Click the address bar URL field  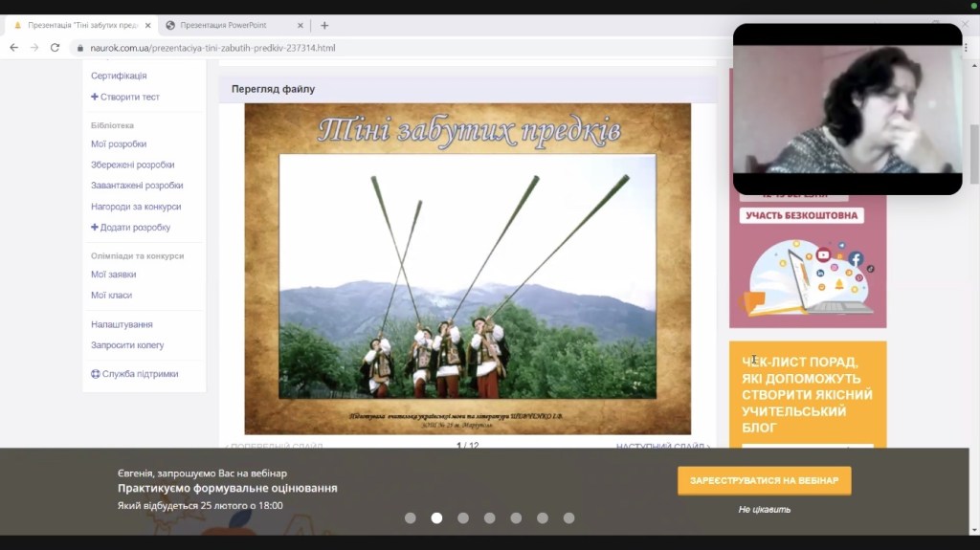[383, 48]
